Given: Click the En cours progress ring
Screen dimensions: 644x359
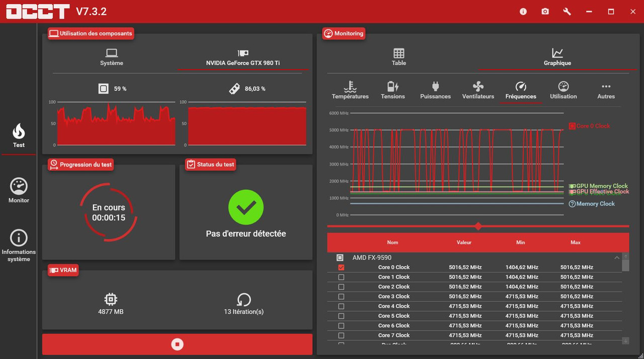Looking at the screenshot, I should point(109,212).
